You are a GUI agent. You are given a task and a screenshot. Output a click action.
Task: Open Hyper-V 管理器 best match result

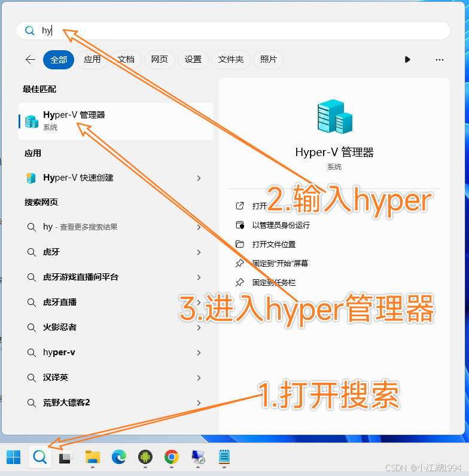[x=115, y=121]
